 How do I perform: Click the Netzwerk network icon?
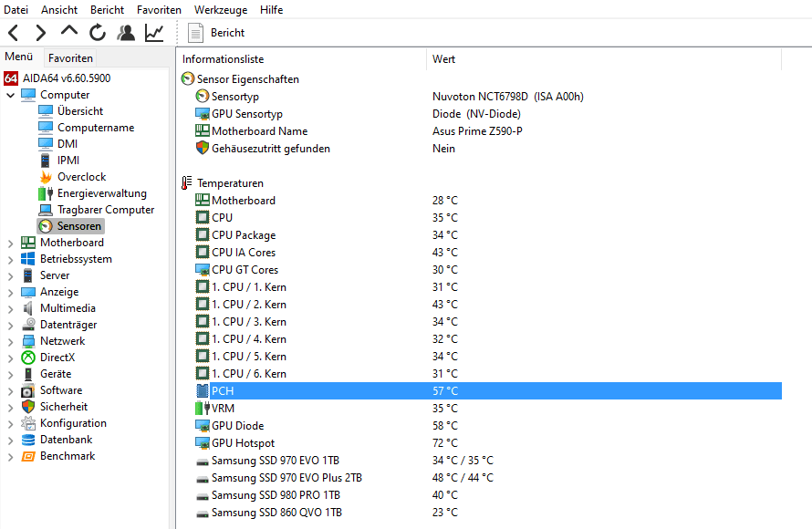tap(28, 341)
